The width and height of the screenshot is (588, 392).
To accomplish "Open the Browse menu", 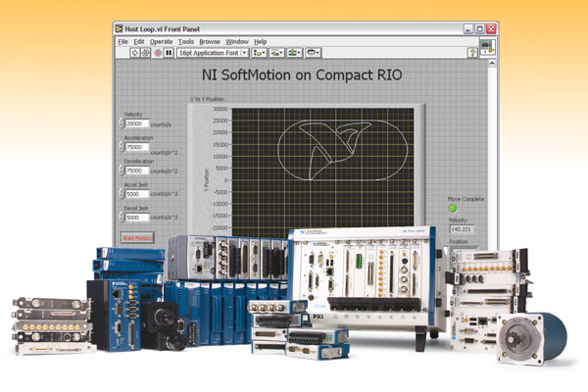I will (x=210, y=41).
